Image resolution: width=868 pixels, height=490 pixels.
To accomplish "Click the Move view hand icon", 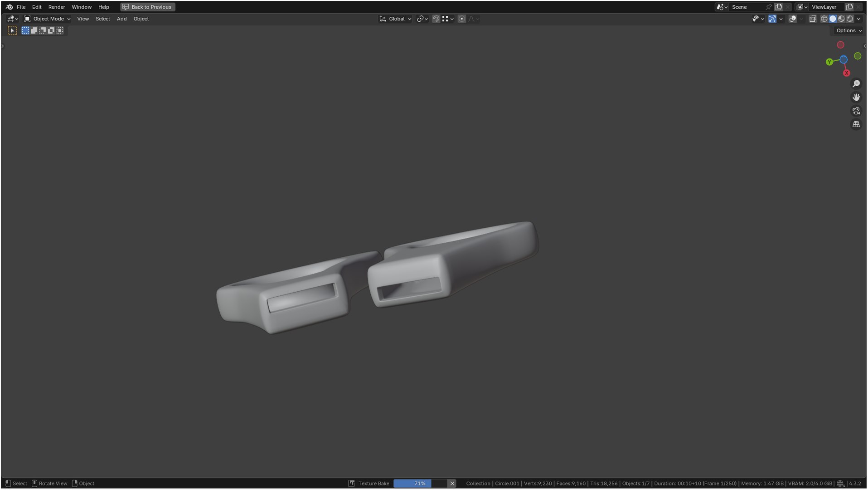I will coord(856,97).
